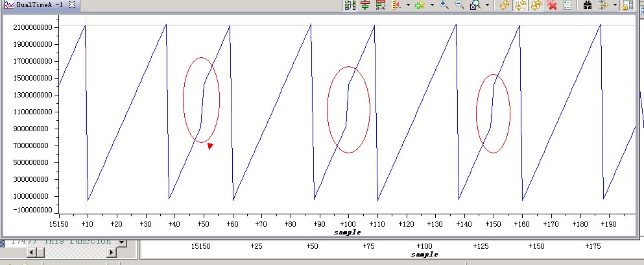Click the yellow arrow import-export icon

point(603,5)
